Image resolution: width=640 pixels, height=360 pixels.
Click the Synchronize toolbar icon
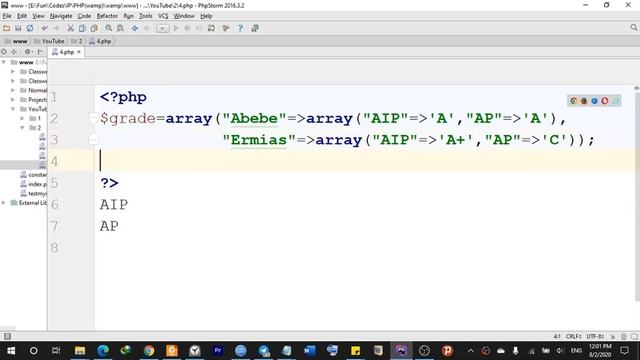tap(30, 28)
